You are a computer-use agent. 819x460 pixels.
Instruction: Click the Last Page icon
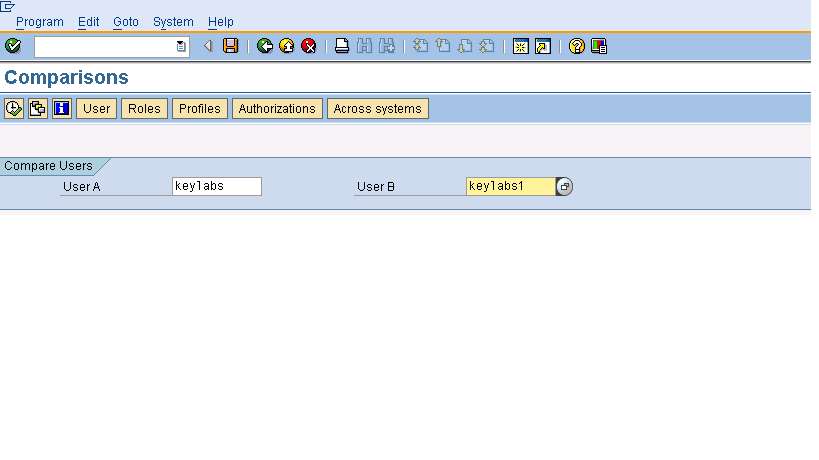pyautogui.click(x=487, y=46)
